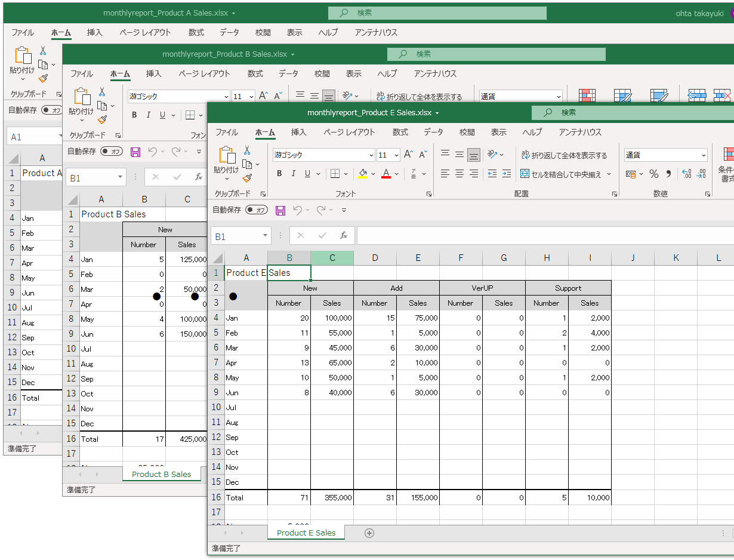Apply percent style in Product E window
Viewport: 734px width, 560px height.
[x=654, y=174]
